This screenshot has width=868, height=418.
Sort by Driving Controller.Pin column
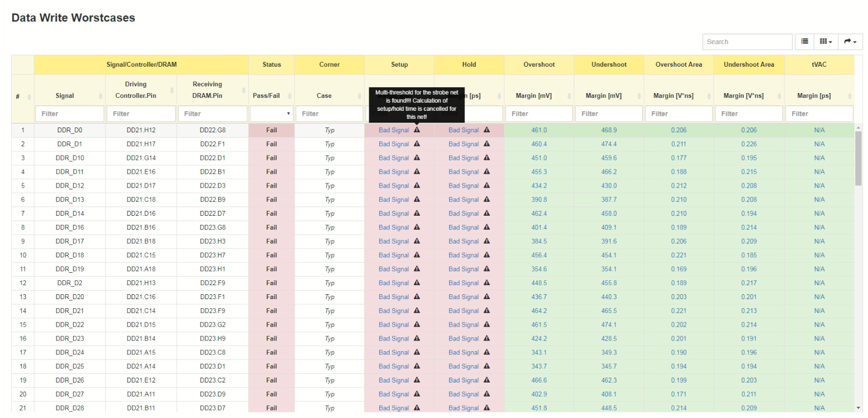click(172, 90)
